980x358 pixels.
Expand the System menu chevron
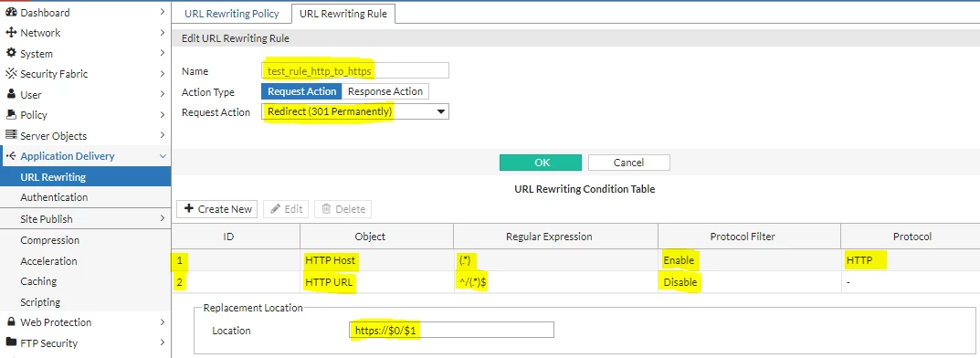(x=163, y=53)
